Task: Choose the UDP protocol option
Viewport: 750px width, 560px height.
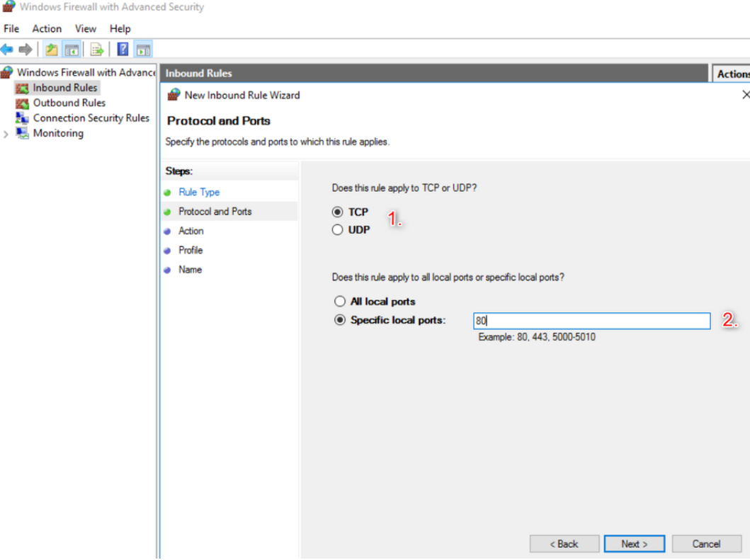Action: coord(338,230)
